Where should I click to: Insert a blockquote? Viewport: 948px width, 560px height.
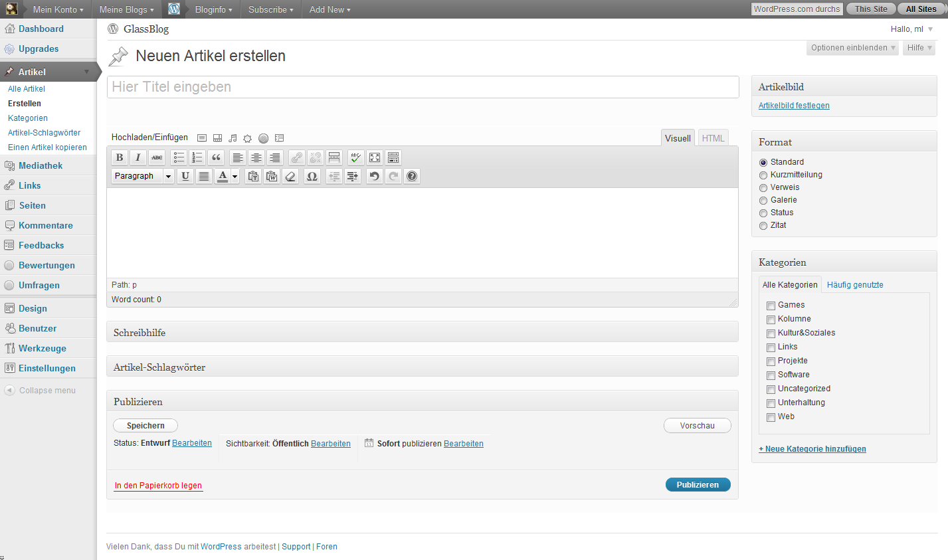(216, 157)
